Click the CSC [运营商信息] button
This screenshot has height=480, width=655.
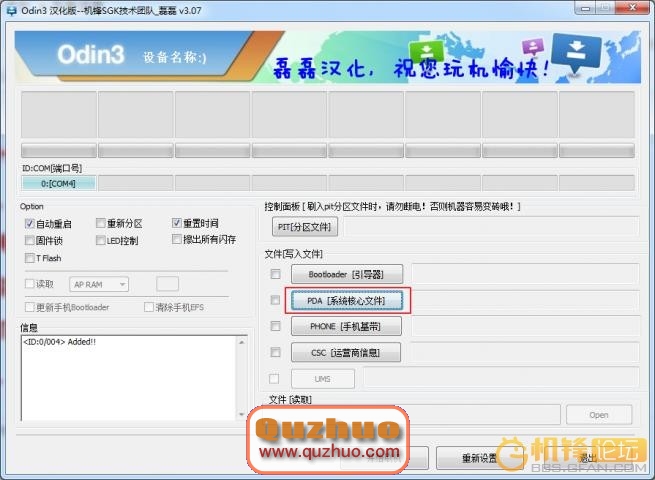point(345,353)
